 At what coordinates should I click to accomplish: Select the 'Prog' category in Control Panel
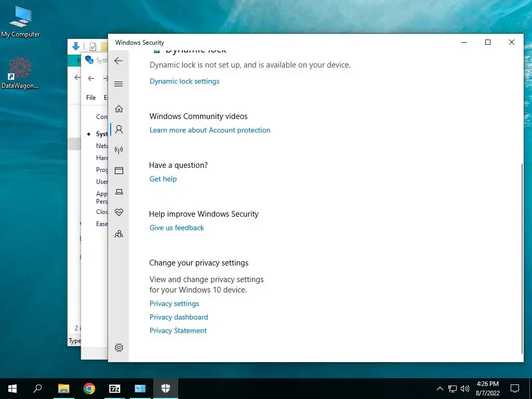click(102, 170)
